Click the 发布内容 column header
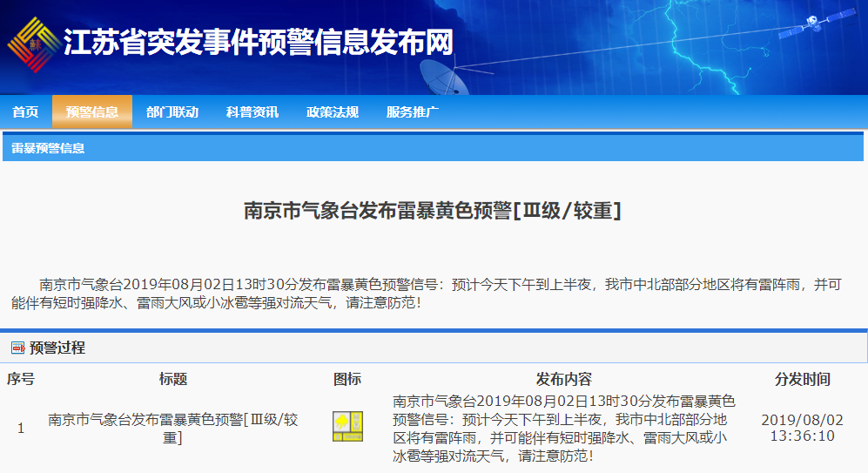The image size is (868, 473). [x=564, y=380]
